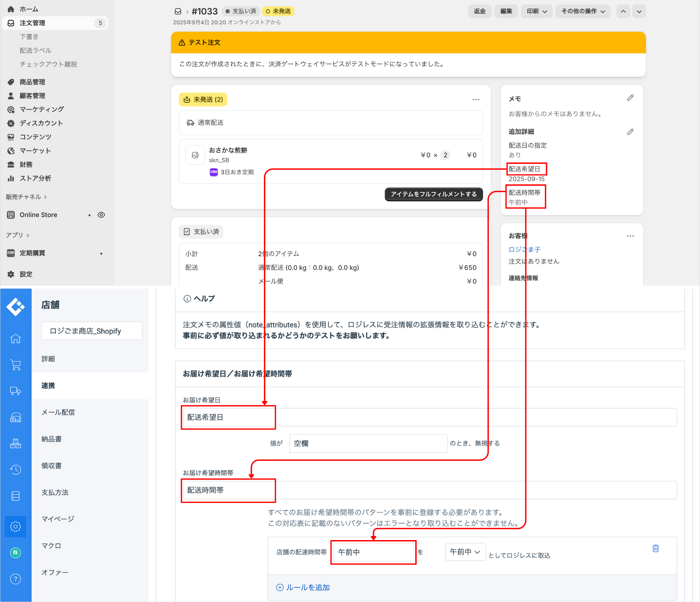Click the trash icon for the delivery time rule
The width and height of the screenshot is (700, 602).
click(655, 548)
